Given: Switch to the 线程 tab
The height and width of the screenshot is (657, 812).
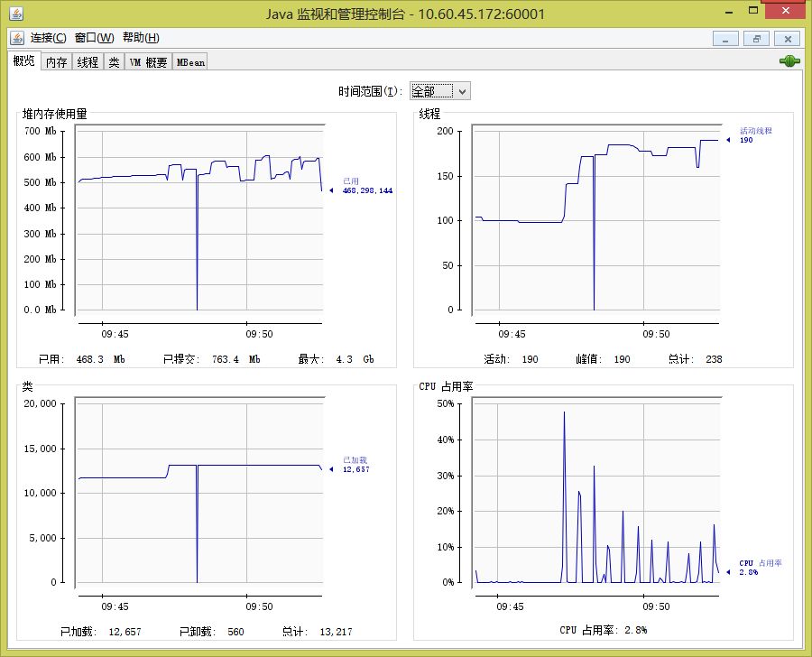Looking at the screenshot, I should pos(88,62).
